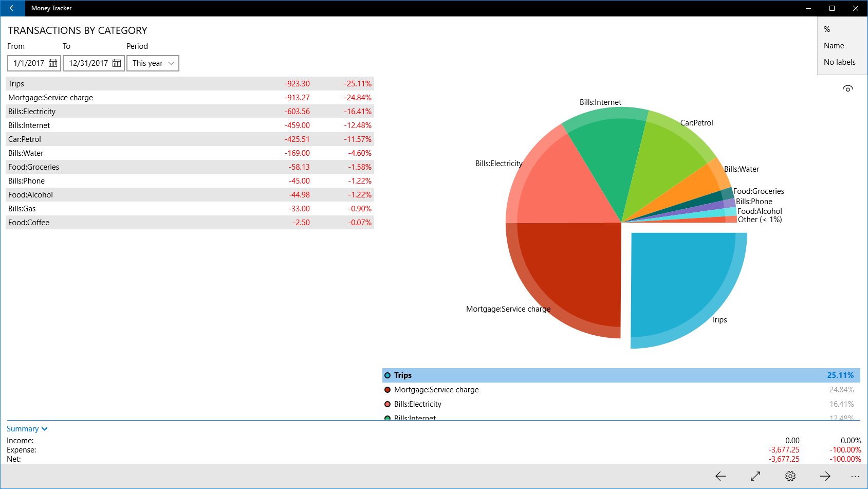The height and width of the screenshot is (489, 868).
Task: Select the Trips row in the table
Action: click(190, 84)
